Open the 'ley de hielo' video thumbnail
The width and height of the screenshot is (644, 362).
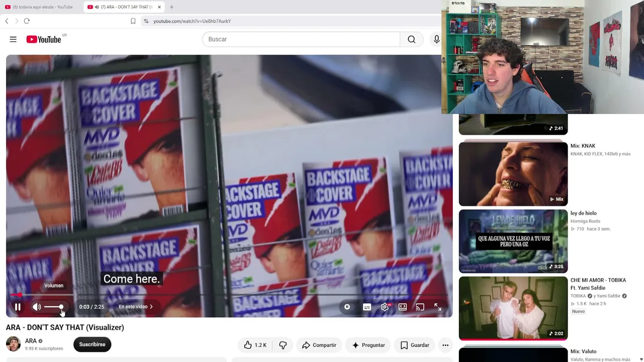tap(513, 241)
